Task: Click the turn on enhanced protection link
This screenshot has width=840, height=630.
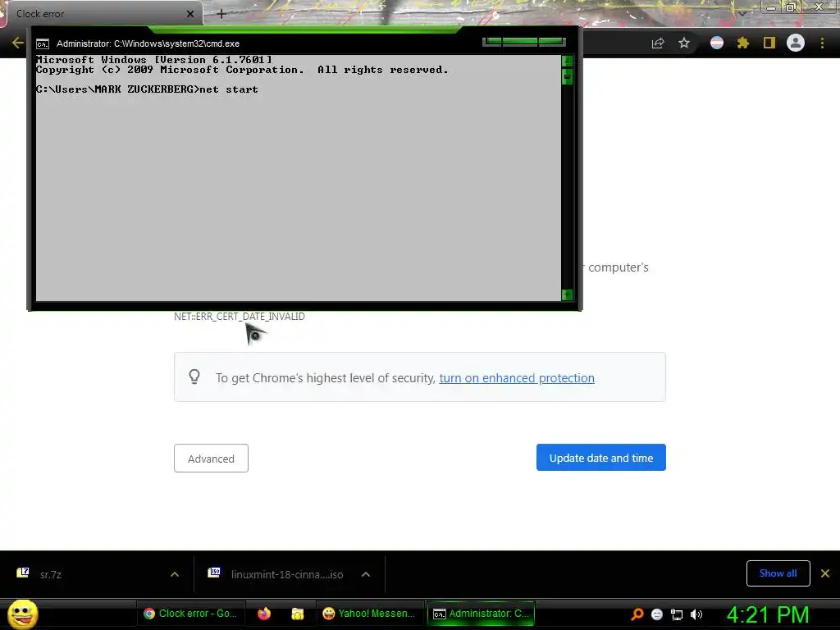Action: [517, 378]
